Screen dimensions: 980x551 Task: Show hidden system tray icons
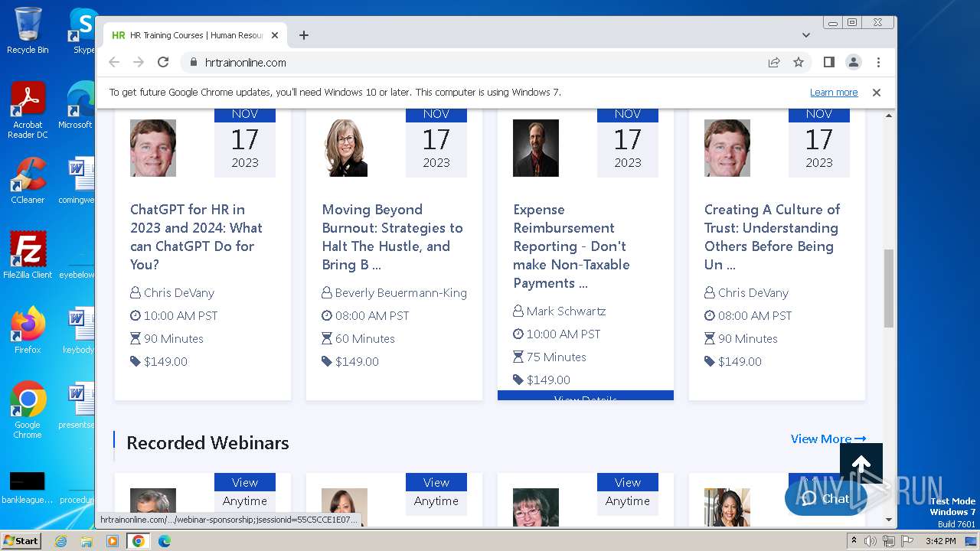tap(854, 541)
